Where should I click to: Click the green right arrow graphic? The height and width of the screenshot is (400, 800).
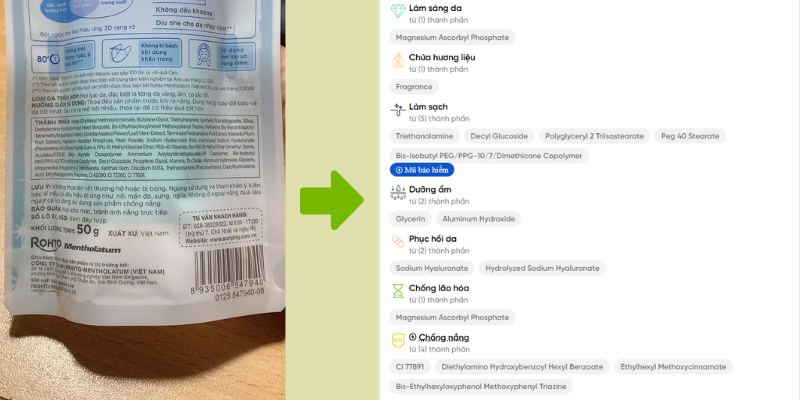pos(332,200)
